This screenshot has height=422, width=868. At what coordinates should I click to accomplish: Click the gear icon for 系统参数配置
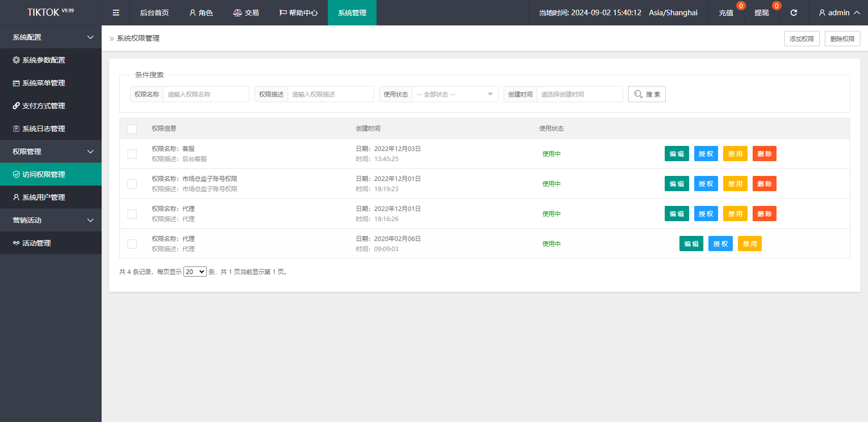(x=16, y=60)
